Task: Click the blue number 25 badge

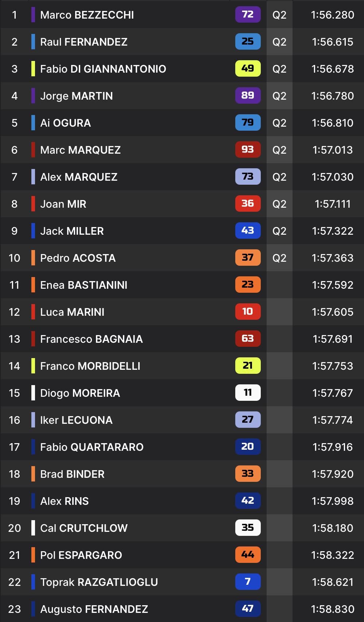Action: 248,42
